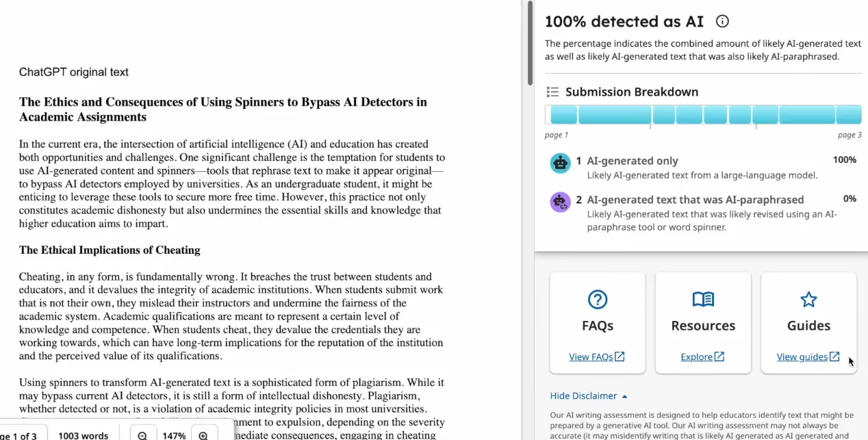This screenshot has height=440, width=868.
Task: Click the info icon beside "100% detected as AI"
Action: [722, 21]
